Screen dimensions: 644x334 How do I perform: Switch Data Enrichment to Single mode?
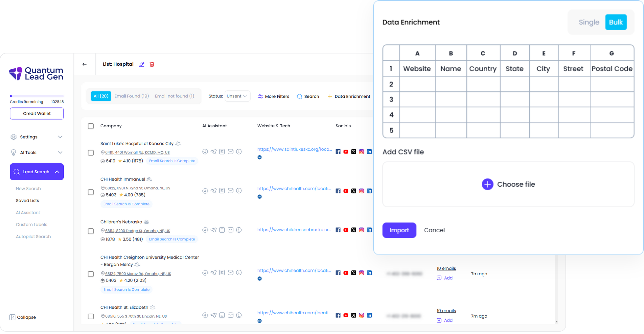coord(589,22)
